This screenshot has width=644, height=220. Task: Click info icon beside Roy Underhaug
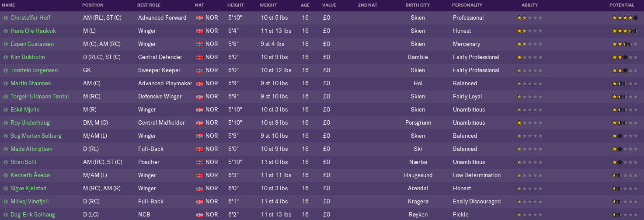[x=6, y=123]
